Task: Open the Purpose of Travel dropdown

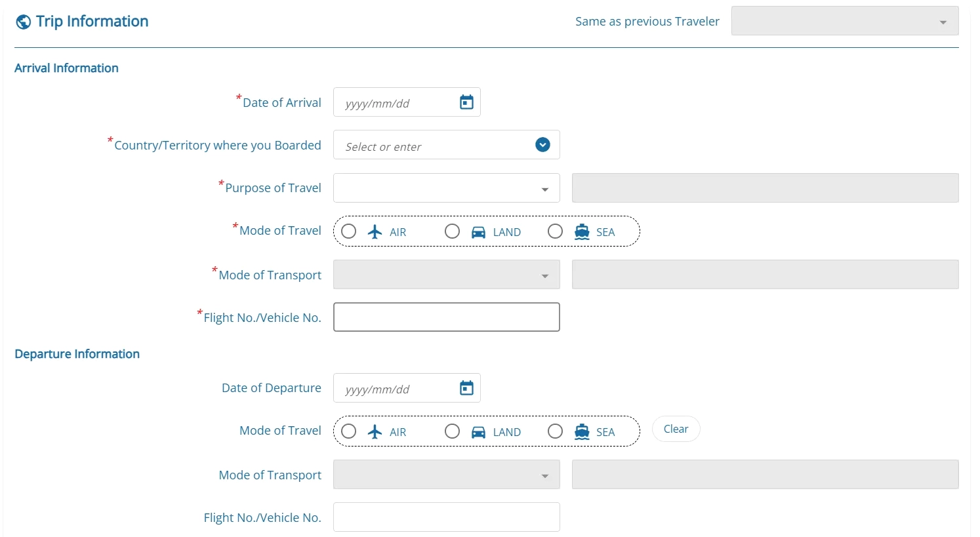Action: click(x=447, y=188)
